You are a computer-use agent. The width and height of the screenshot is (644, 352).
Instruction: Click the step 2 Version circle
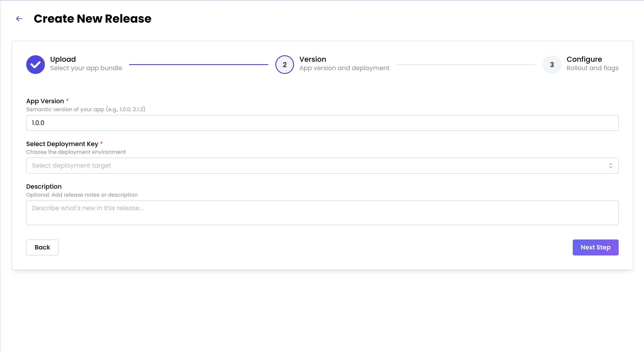click(x=284, y=64)
